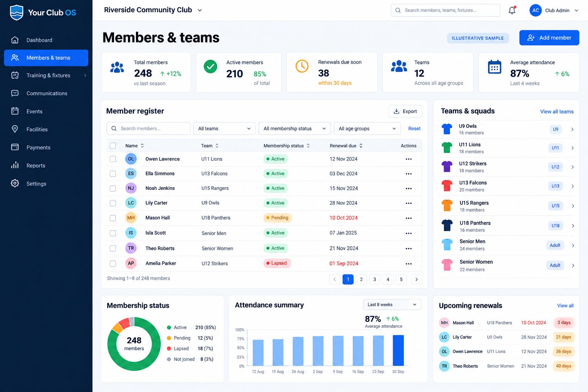Check the box for Lily Carter

[x=113, y=203]
